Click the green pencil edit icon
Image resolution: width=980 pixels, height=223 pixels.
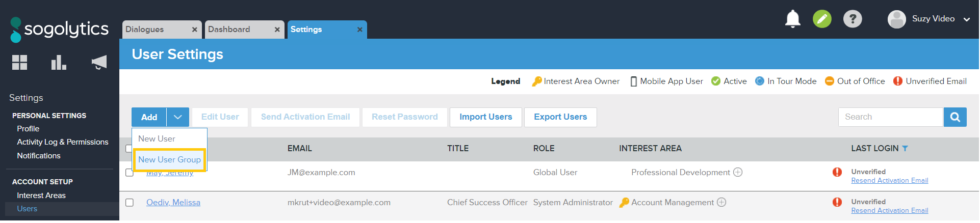pos(822,19)
